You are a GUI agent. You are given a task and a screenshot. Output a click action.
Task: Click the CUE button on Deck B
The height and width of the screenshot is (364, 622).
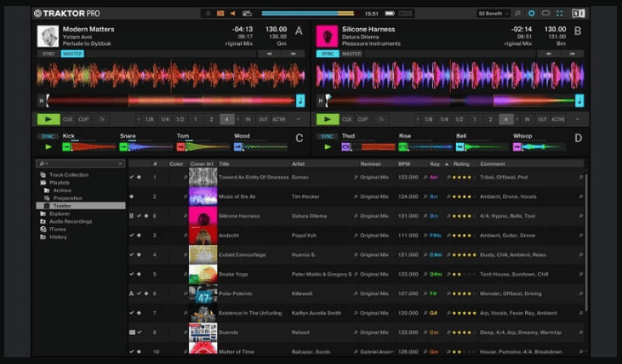347,119
